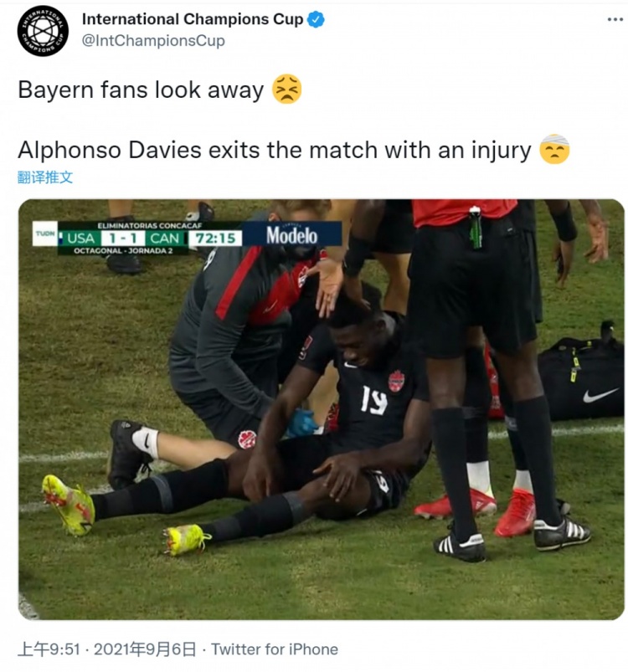The height and width of the screenshot is (672, 628).
Task: Click the number 19 on jersey
Action: click(373, 400)
